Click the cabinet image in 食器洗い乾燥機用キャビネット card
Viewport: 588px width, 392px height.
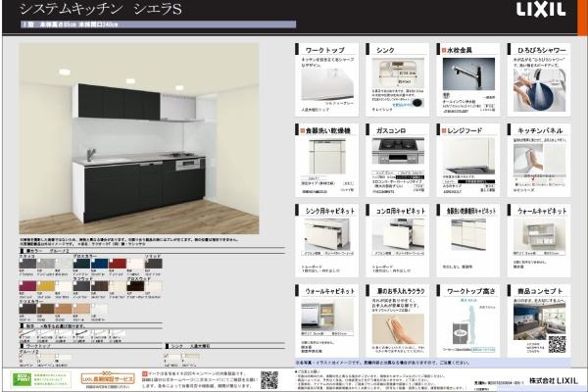468,235
